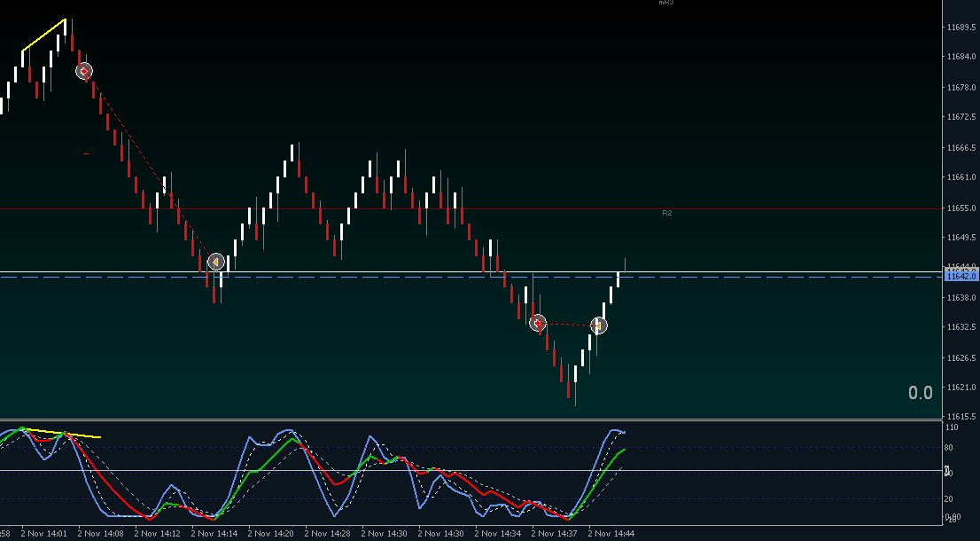
Task: Select the yellow trend line on price chart
Action: point(43,35)
